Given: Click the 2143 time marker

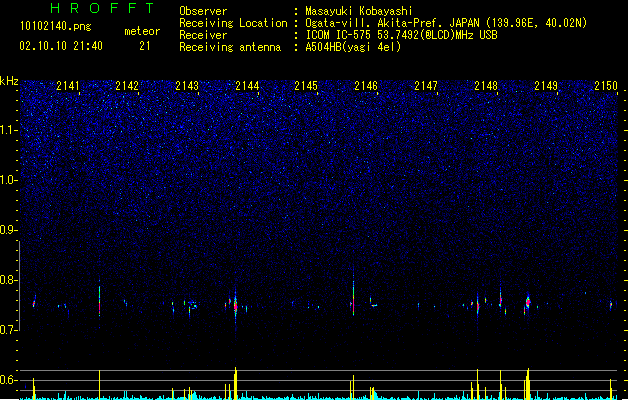Looking at the screenshot, I should (187, 86).
